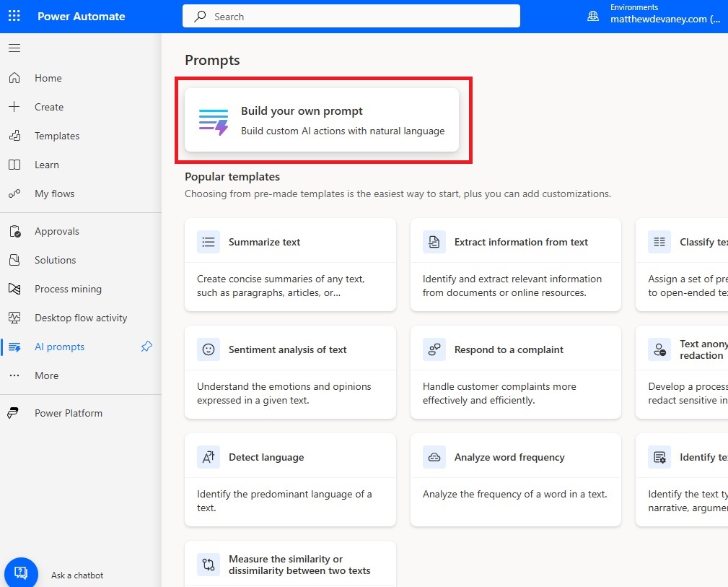The width and height of the screenshot is (728, 587).
Task: Click the Build your own prompt icon
Action: click(x=214, y=122)
